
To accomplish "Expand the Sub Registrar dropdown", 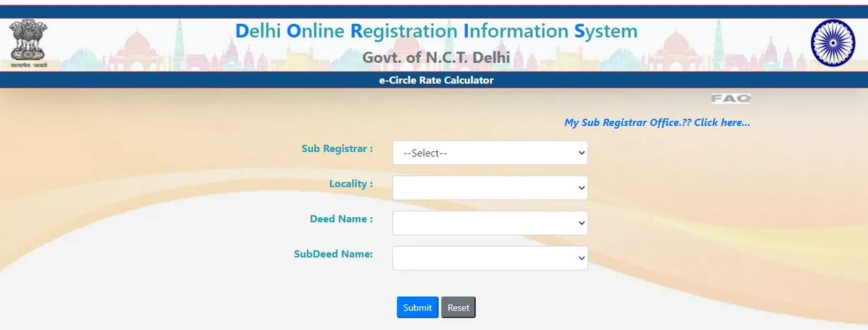I will tap(490, 153).
